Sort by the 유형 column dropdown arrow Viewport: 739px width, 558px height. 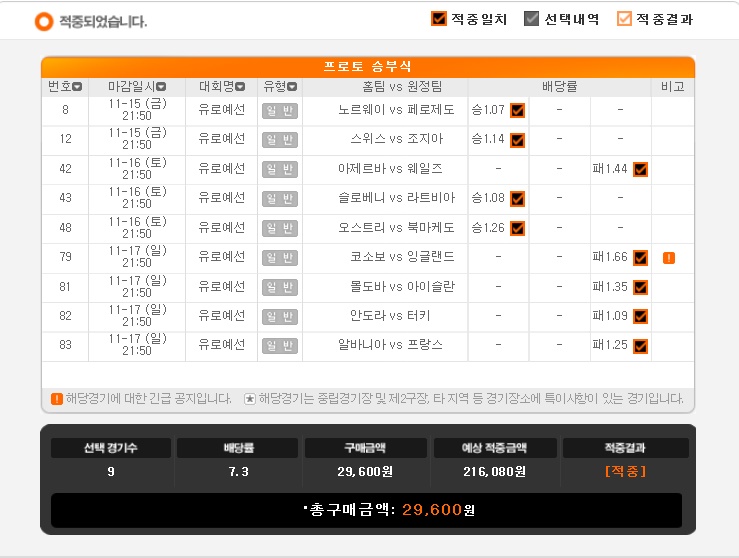coord(292,87)
